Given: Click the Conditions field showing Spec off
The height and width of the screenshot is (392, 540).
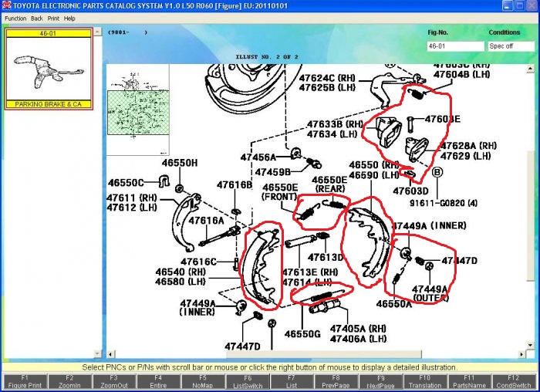Looking at the screenshot, I should coord(511,46).
